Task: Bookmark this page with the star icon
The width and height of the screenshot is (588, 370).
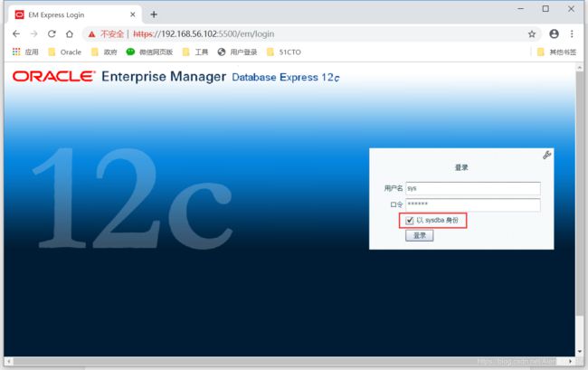Action: pos(532,34)
